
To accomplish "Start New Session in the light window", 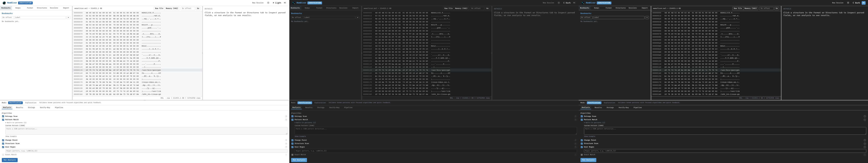I will tap(258, 3).
